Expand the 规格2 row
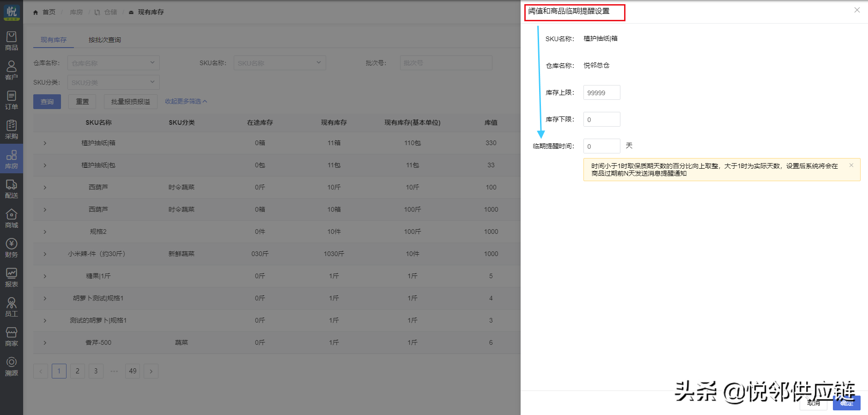Screen dimensions: 868x415 45,232
